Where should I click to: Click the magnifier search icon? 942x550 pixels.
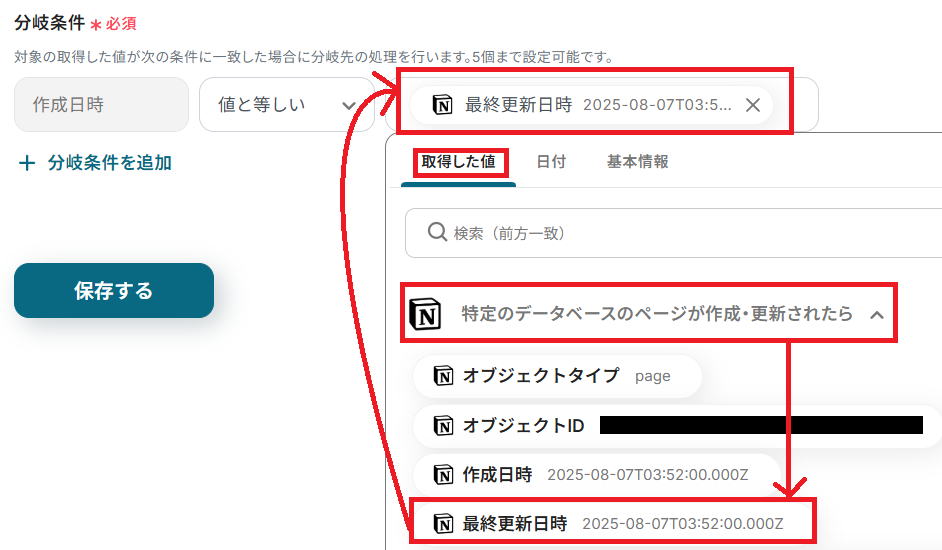point(437,232)
